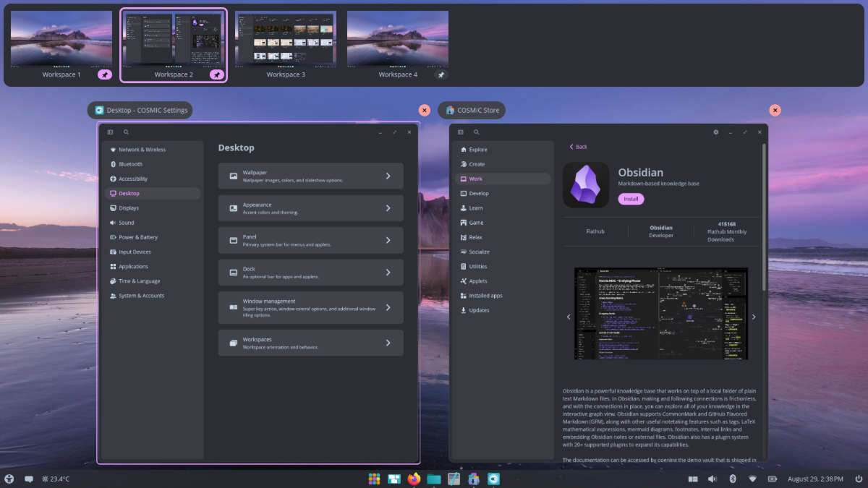Select System & Accounts in Settings

pyautogui.click(x=153, y=296)
